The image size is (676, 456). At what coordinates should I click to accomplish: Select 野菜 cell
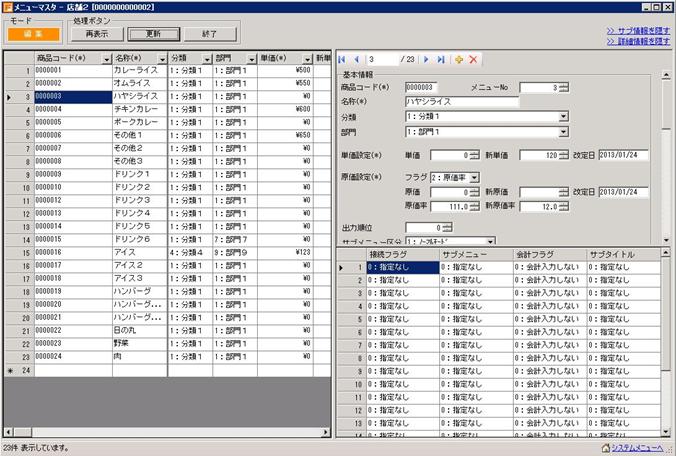140,344
